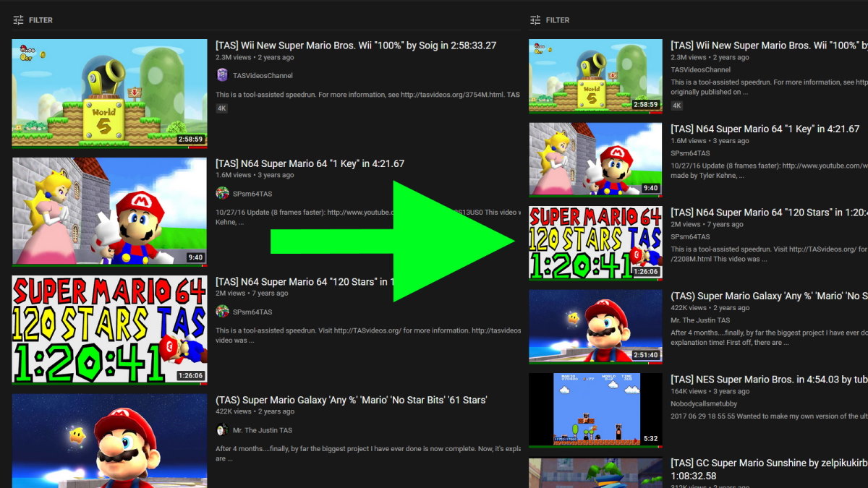Viewport: 868px width, 488px height.
Task: Open Super Mario Galaxy 'Any %' title, left panel
Action: point(351,400)
